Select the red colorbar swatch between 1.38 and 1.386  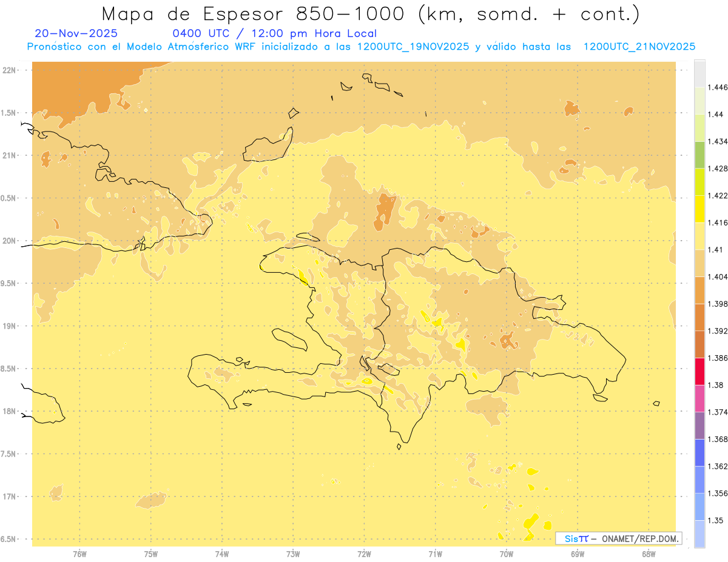(699, 372)
